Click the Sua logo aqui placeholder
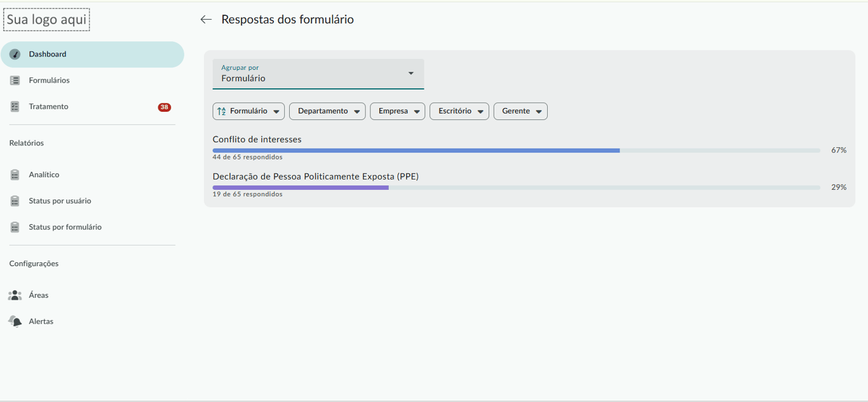The width and height of the screenshot is (868, 402). pyautogui.click(x=46, y=20)
